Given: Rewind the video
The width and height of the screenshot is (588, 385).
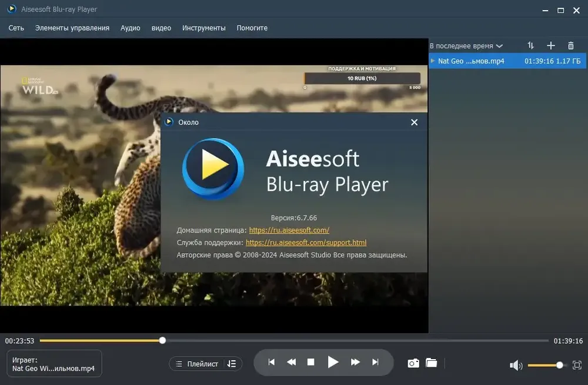Looking at the screenshot, I should tap(292, 362).
